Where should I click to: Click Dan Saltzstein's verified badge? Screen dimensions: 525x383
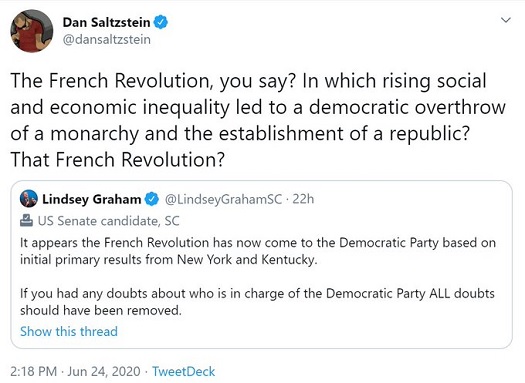[161, 22]
